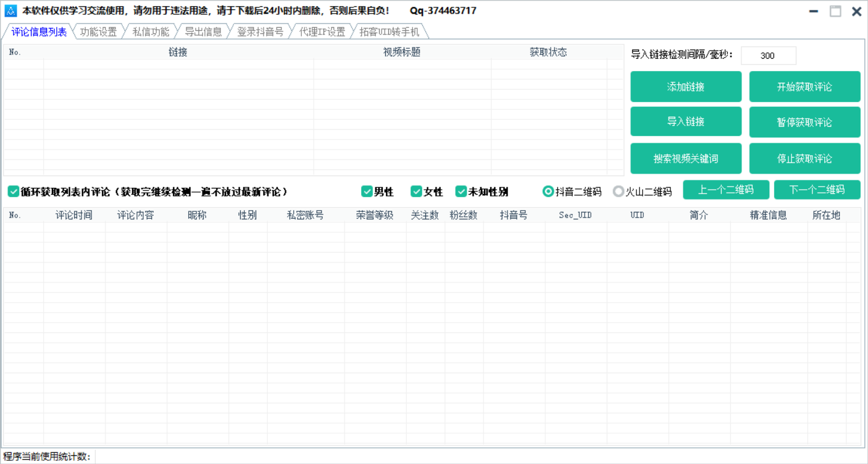Viewport: 868px width, 464px height.
Task: Switch to the 功能设置 tab
Action: coord(98,32)
